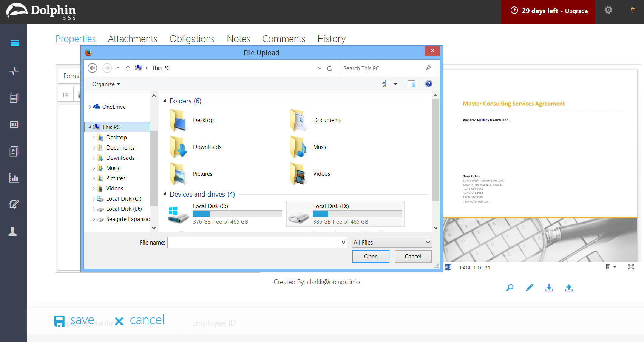The height and width of the screenshot is (342, 644).
Task: Open the File name history dropdown
Action: pos(343,243)
